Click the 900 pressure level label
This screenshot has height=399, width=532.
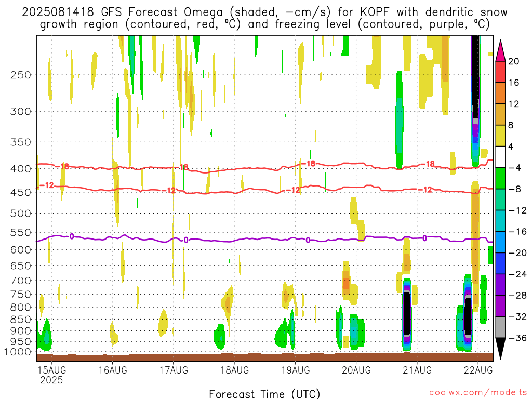[21, 331]
